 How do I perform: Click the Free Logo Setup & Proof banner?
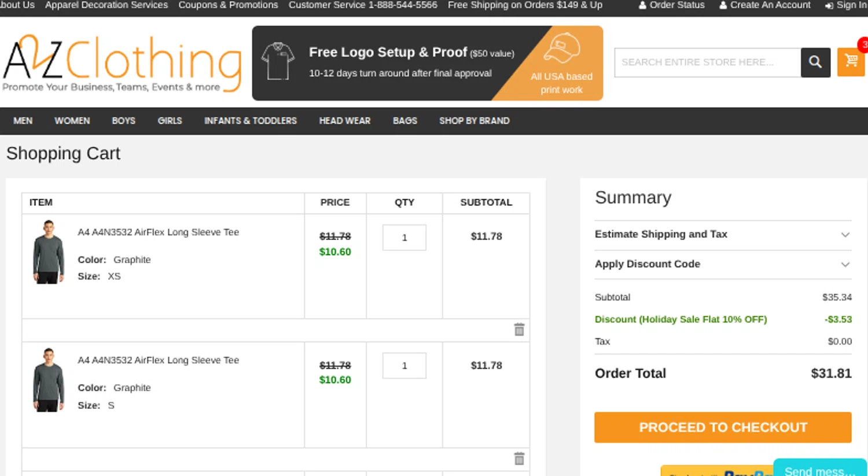(x=428, y=63)
